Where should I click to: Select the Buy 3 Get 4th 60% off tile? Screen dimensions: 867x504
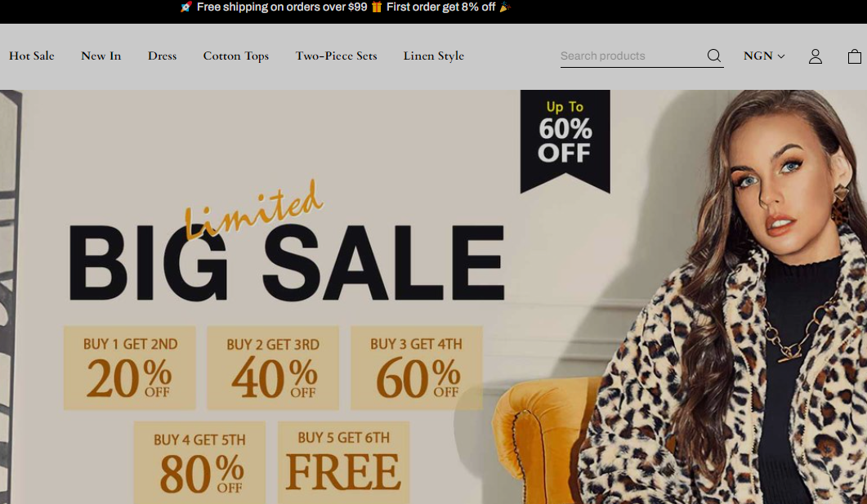pos(417,368)
